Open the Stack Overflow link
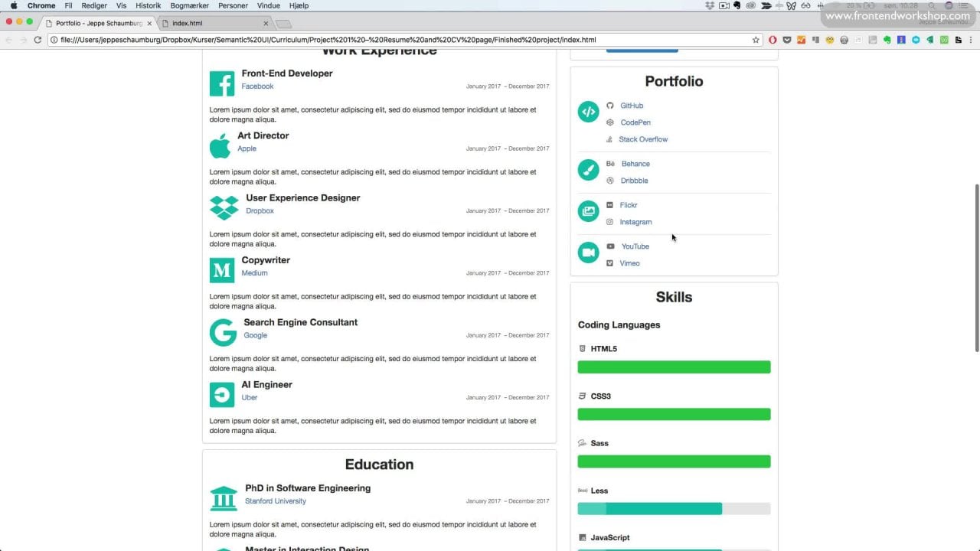Image resolution: width=980 pixels, height=551 pixels. (643, 139)
